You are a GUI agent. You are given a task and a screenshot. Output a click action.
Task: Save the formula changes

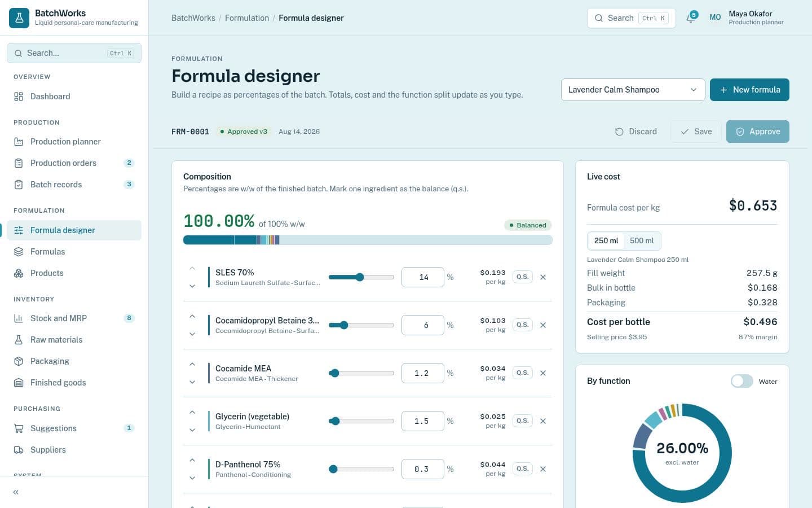696,132
